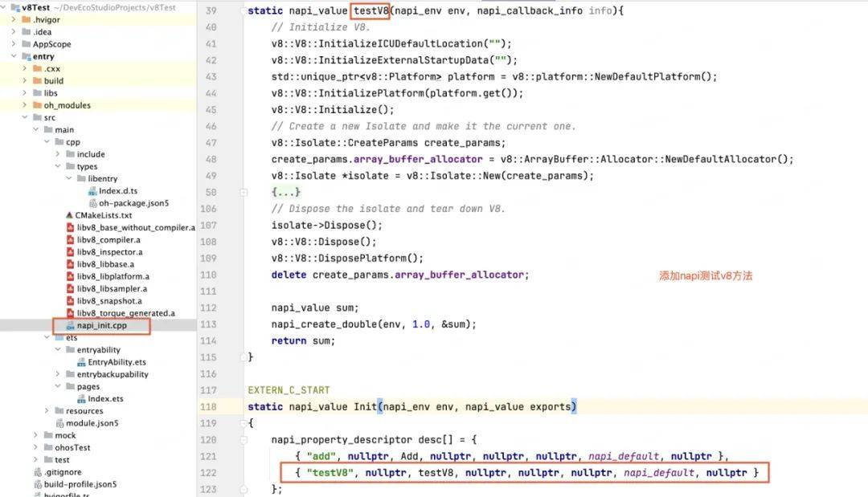The height and width of the screenshot is (497, 868).
Task: Click "return sum;" statement on line 114
Action: click(x=303, y=340)
